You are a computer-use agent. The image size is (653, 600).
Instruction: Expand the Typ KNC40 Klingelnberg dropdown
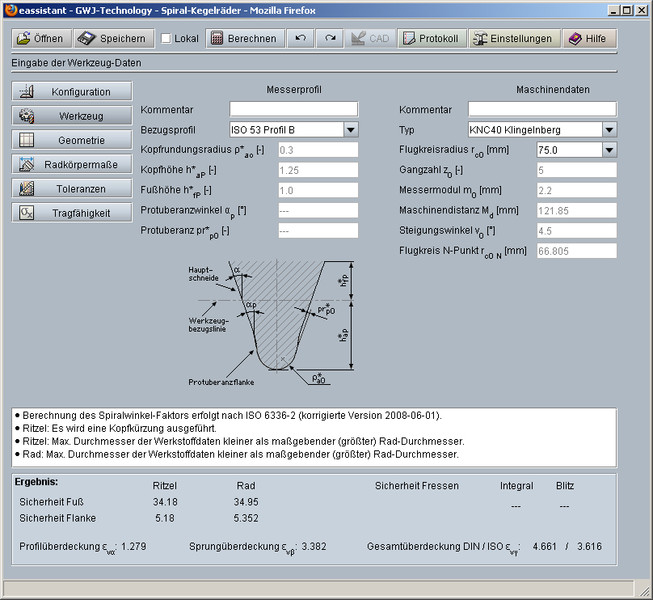tap(608, 129)
